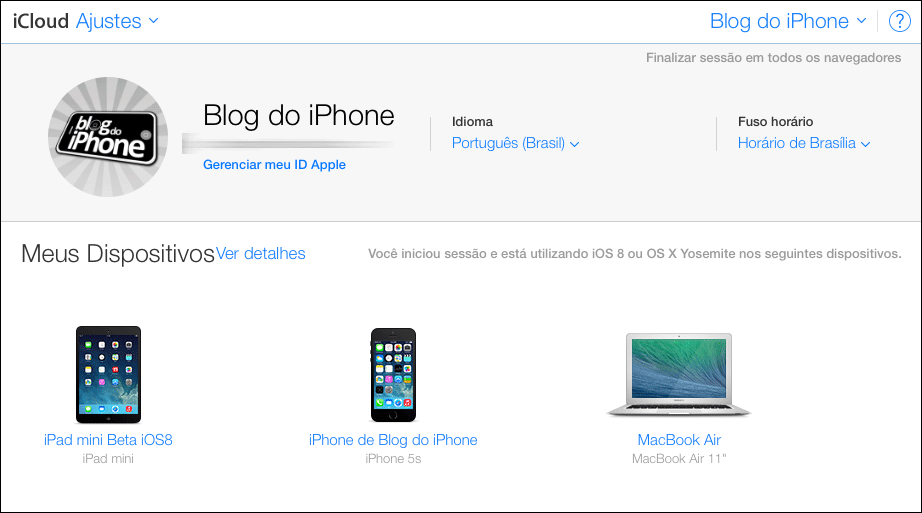Select the iPad mini device image
This screenshot has width=922, height=513.
click(x=108, y=375)
